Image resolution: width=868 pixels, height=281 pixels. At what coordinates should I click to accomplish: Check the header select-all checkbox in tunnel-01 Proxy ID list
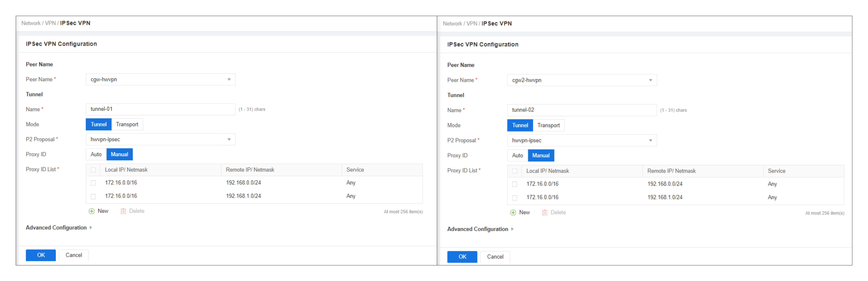coord(93,170)
